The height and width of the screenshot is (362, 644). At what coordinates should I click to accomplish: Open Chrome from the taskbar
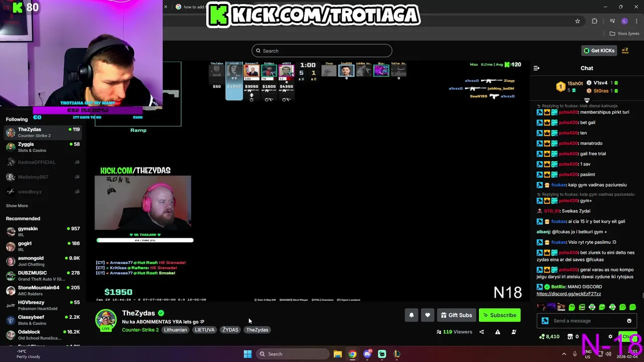point(352,354)
